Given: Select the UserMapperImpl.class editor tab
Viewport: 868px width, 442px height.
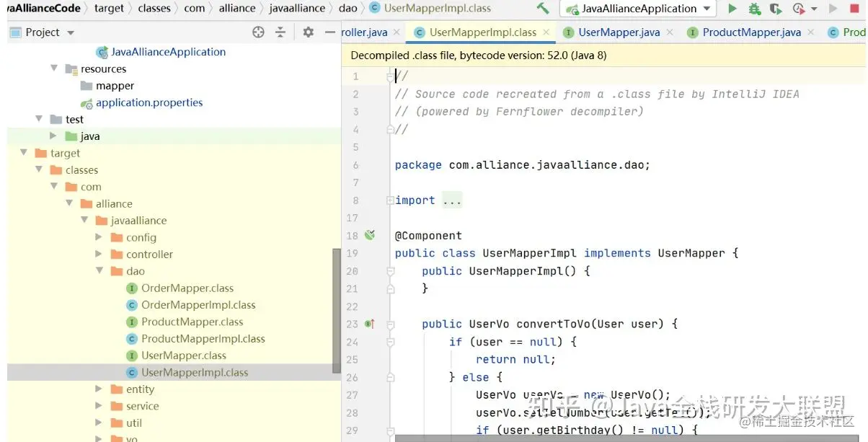Looking at the screenshot, I should (x=482, y=32).
